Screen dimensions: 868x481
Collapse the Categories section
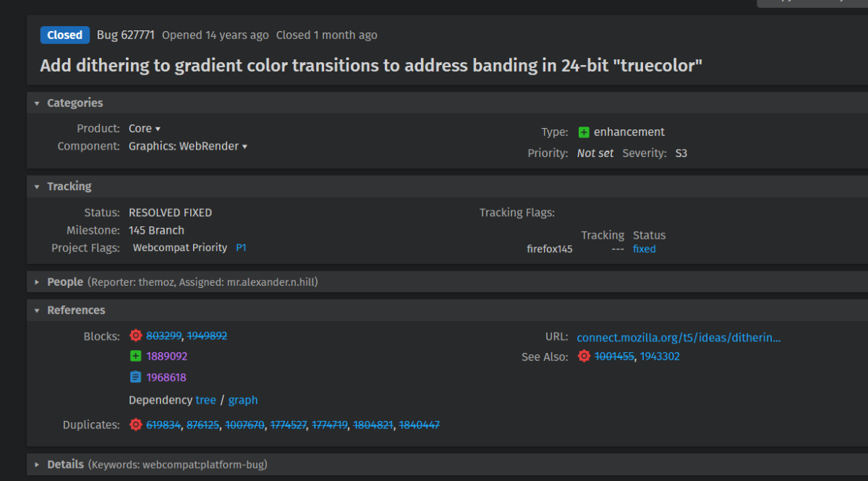[37, 103]
